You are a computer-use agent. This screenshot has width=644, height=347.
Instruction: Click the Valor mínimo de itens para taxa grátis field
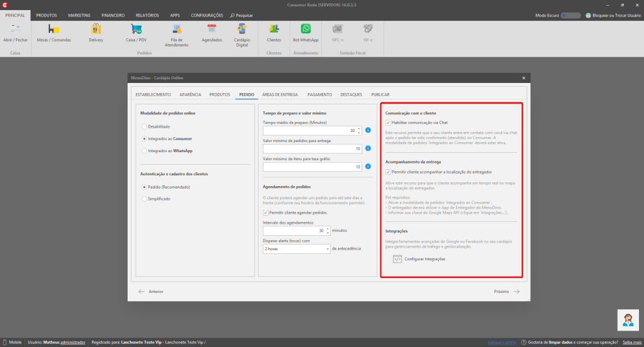pyautogui.click(x=312, y=167)
